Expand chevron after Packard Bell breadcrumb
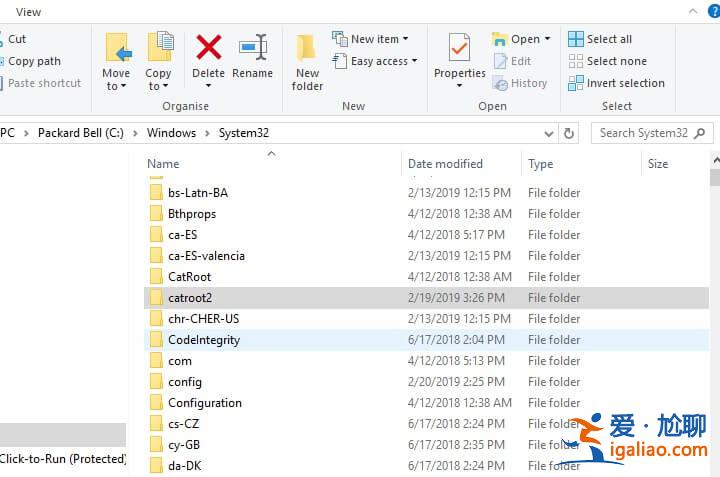This screenshot has width=720, height=477. click(x=135, y=133)
